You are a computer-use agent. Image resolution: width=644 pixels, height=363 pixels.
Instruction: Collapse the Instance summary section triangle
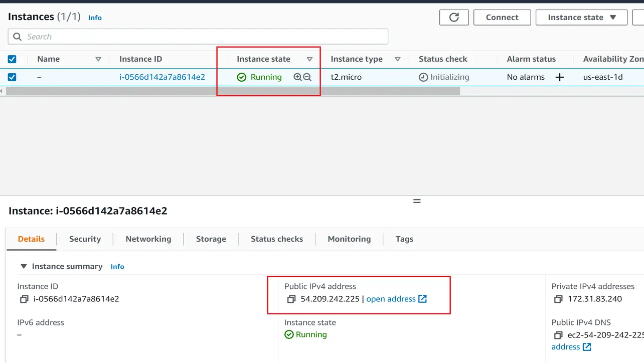(24, 266)
